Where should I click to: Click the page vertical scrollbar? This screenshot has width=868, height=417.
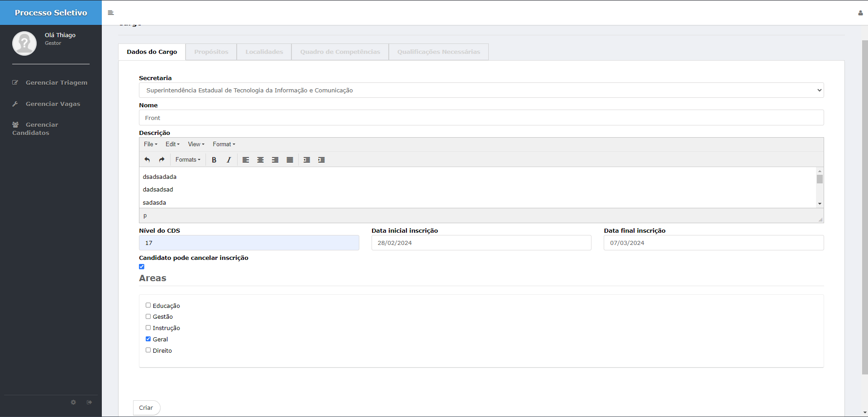pyautogui.click(x=864, y=207)
